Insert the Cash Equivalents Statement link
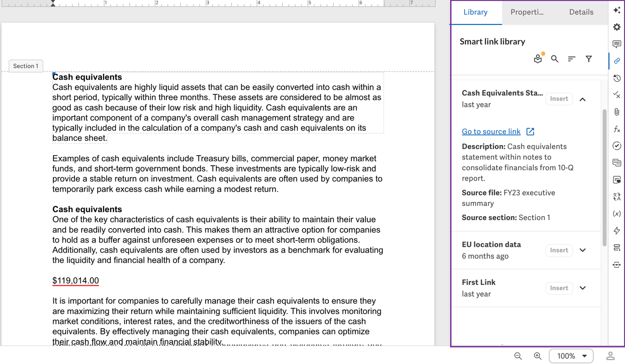This screenshot has height=364, width=625. pos(559,99)
